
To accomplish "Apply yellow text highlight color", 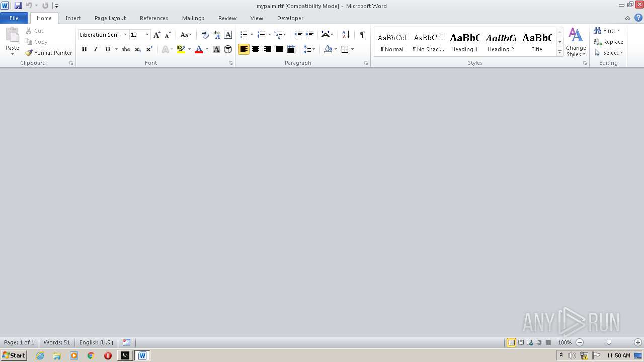I will 181,49.
